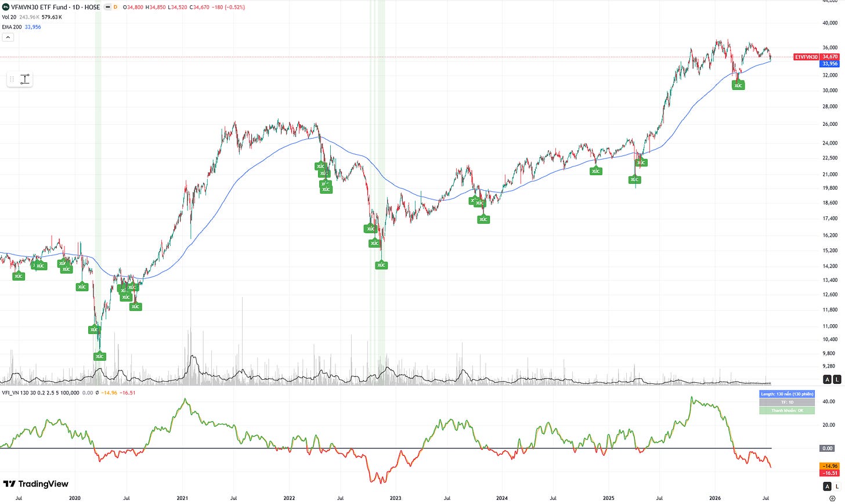Screen dimensions: 845x504
Task: Collapse the indicator legend with the chevron
Action: [x=8, y=37]
